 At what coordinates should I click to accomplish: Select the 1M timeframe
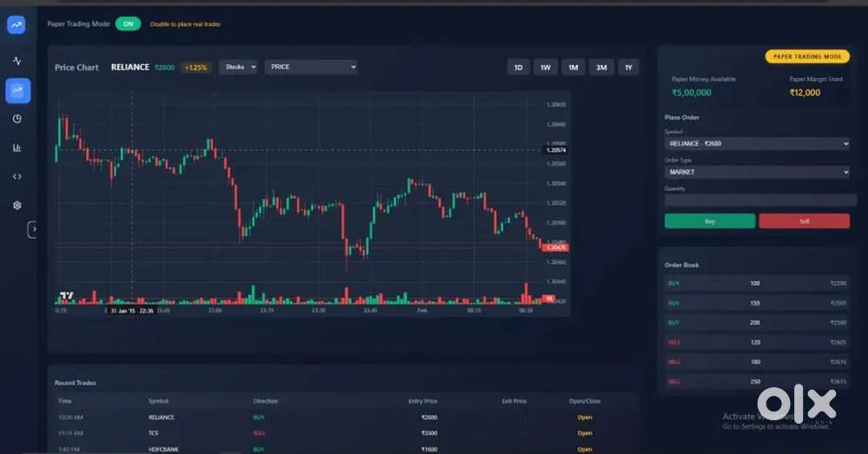[x=573, y=68]
